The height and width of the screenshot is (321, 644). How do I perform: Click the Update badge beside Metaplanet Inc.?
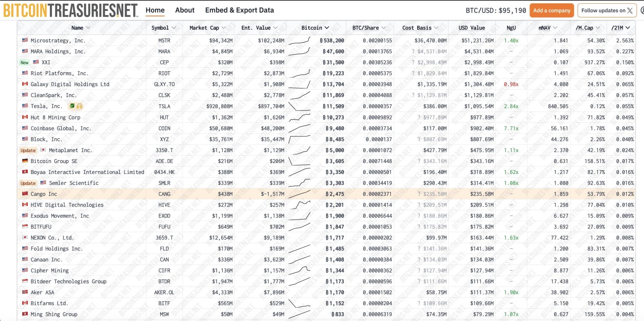(x=28, y=150)
